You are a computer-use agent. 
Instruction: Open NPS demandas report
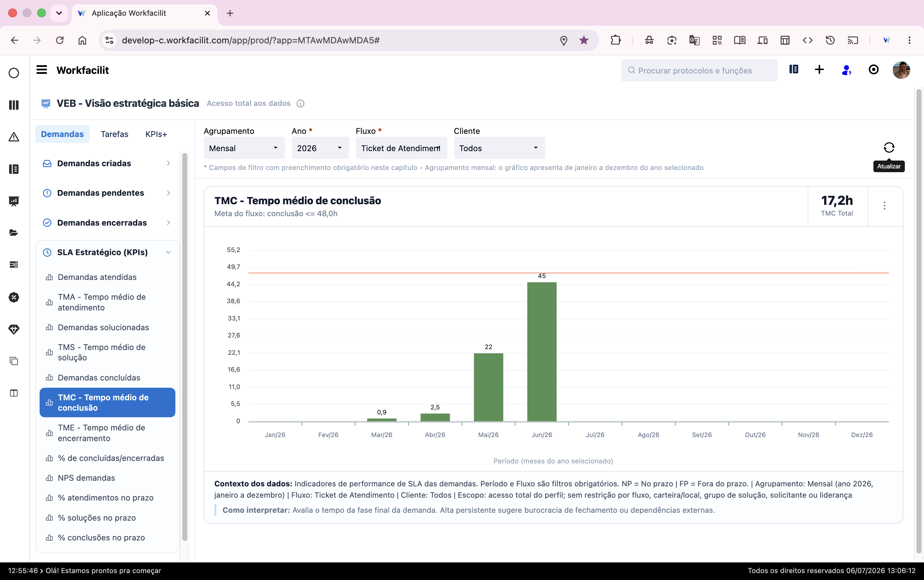pos(107,478)
